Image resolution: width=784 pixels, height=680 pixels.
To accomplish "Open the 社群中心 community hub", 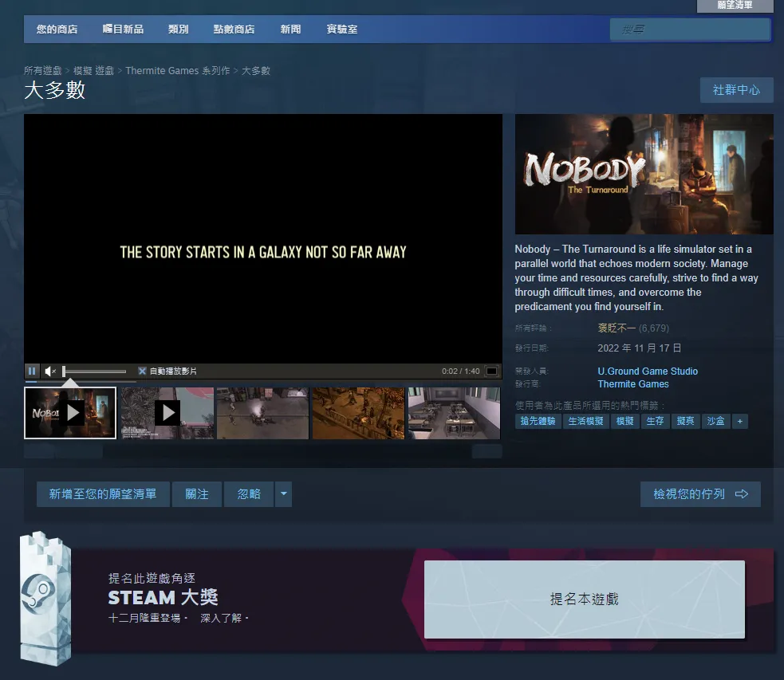I will point(736,90).
